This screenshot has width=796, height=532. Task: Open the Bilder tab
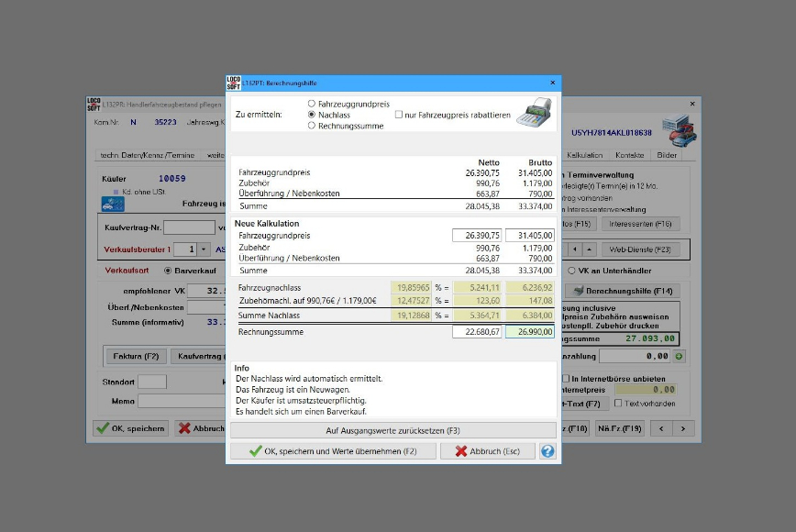[667, 155]
